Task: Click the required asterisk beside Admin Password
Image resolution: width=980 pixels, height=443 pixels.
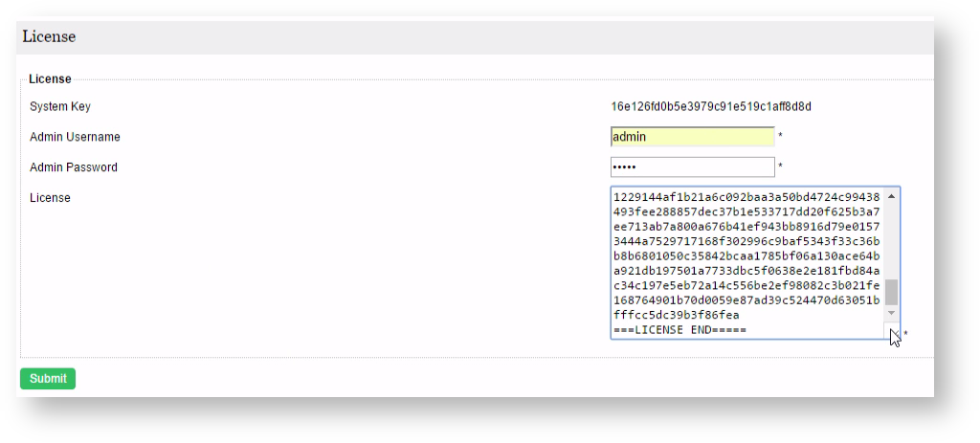Action: [x=781, y=167]
